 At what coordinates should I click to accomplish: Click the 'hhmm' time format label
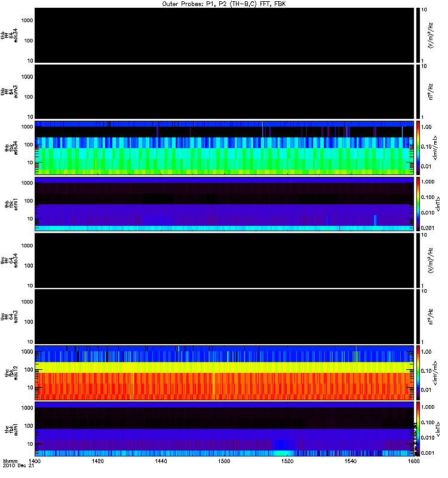(x=10, y=461)
